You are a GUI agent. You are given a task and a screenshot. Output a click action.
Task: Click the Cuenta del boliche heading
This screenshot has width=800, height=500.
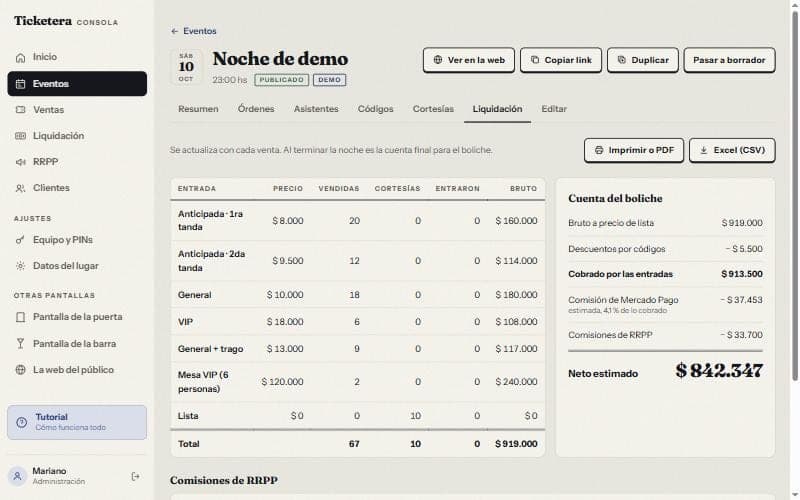pos(615,198)
